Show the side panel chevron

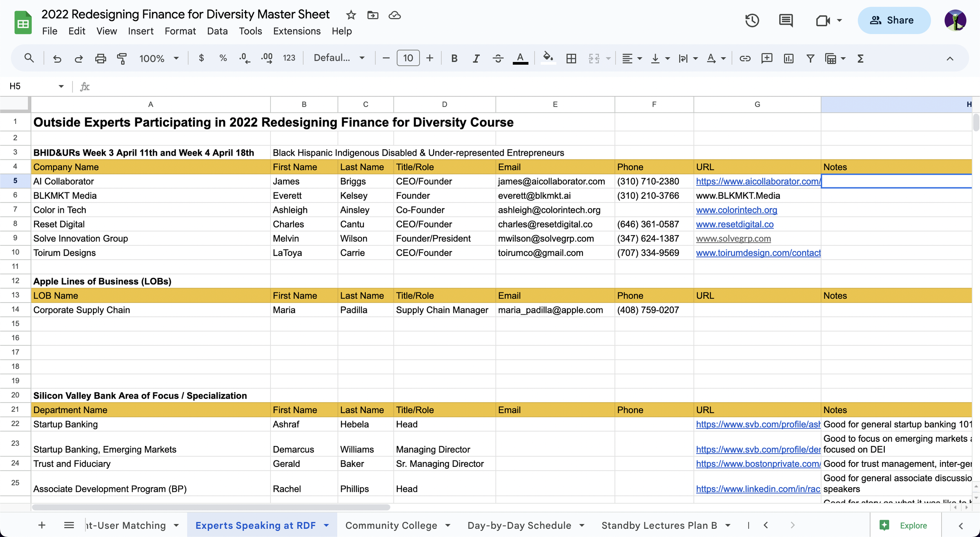[x=961, y=526]
